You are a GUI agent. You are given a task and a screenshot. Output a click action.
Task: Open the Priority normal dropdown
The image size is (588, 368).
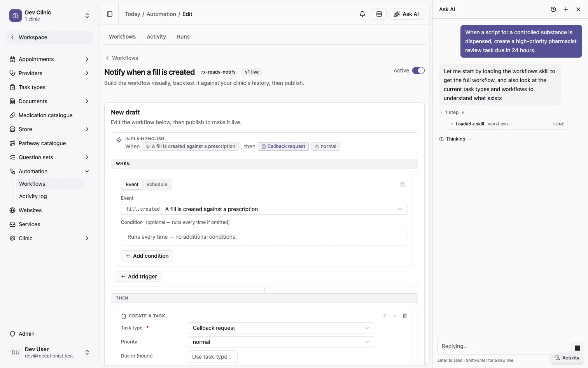coord(282,342)
